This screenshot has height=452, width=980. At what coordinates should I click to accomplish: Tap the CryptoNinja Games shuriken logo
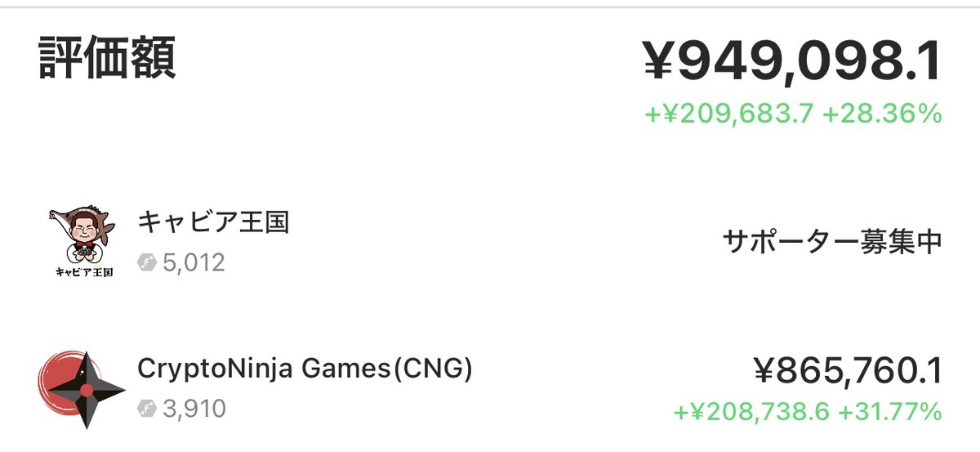[x=82, y=389]
